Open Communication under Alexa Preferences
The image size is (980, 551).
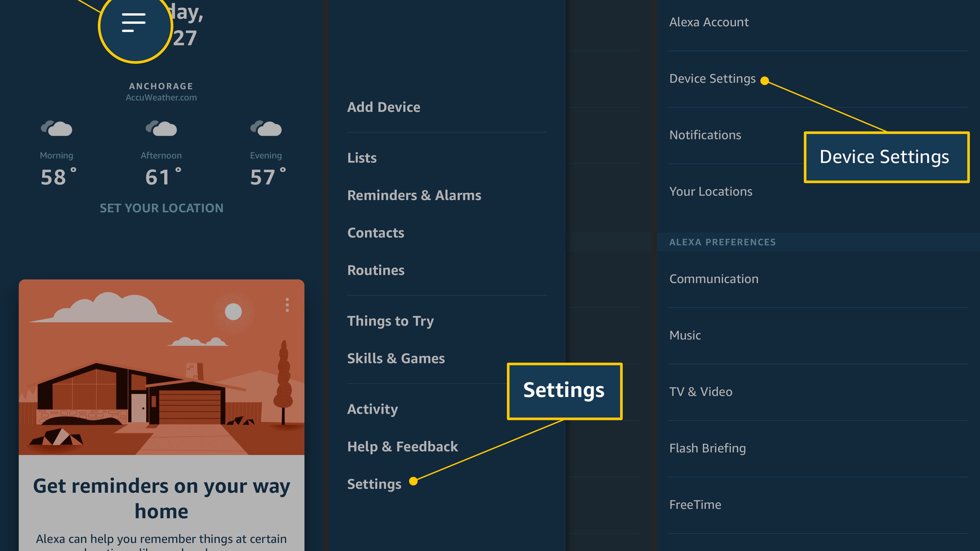click(x=818, y=279)
